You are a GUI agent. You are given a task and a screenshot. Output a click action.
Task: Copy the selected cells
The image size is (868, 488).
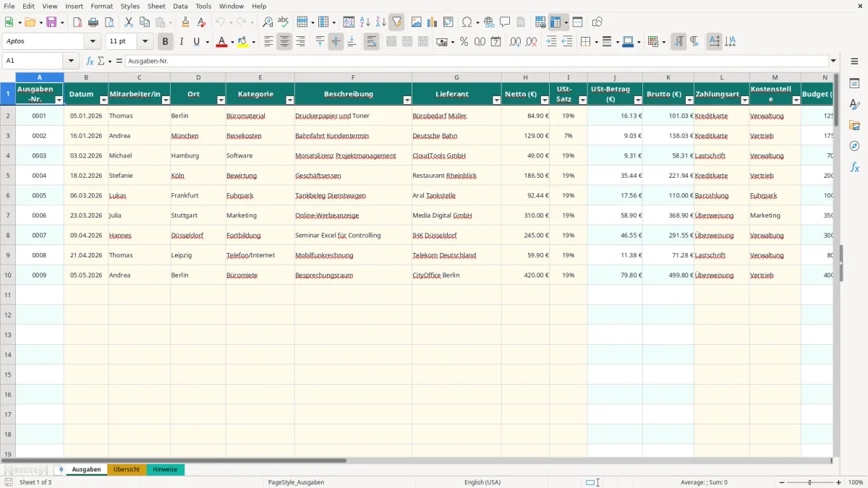click(x=145, y=22)
